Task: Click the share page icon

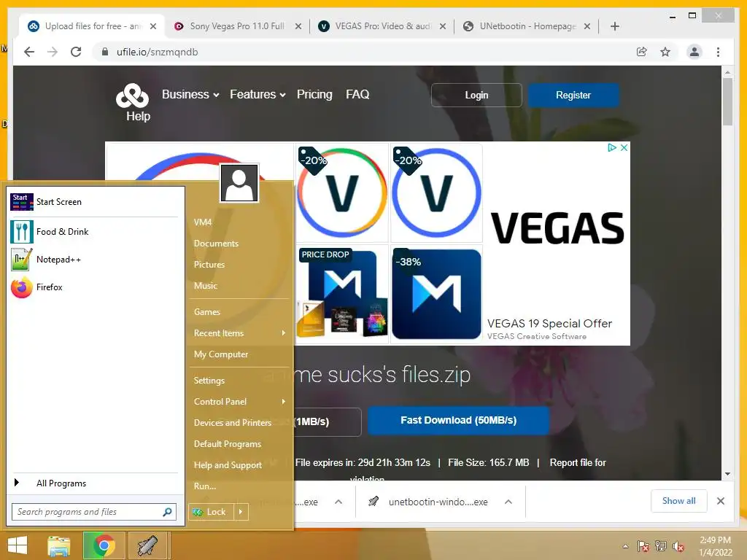Action: pos(642,52)
